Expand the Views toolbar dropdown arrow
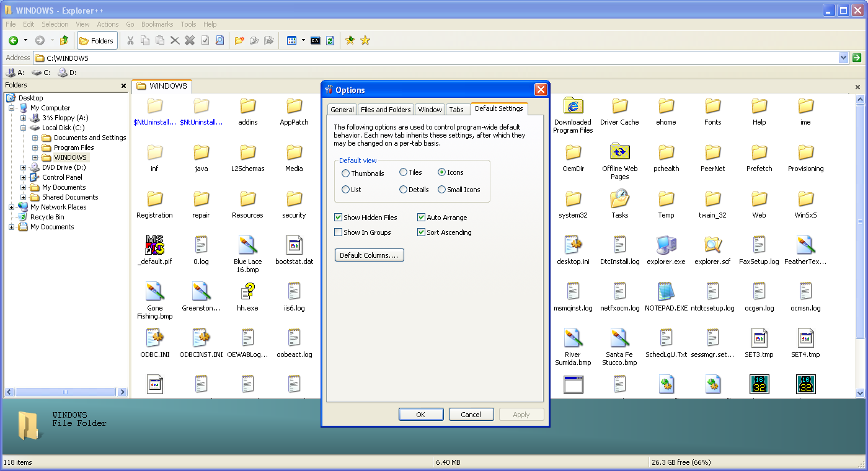The width and height of the screenshot is (868, 471). coord(303,41)
